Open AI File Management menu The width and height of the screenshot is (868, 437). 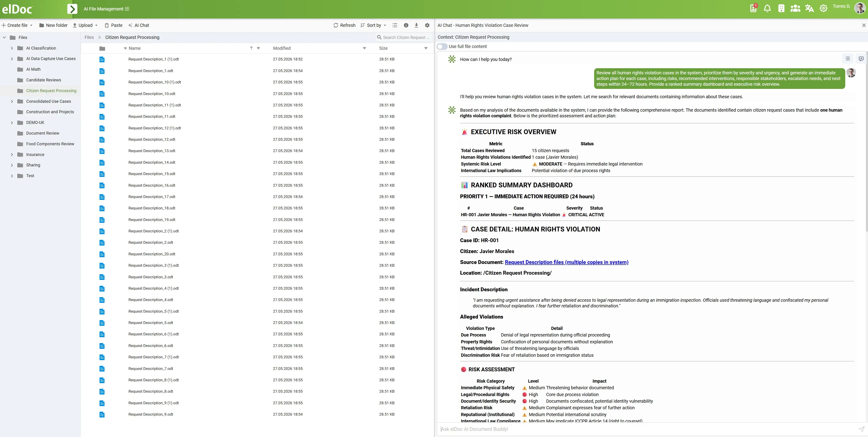106,9
